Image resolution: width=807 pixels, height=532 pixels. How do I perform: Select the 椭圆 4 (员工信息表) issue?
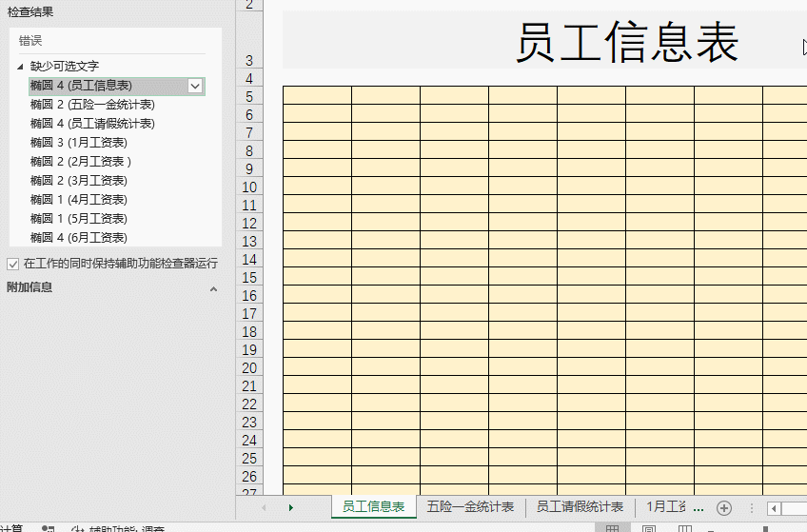pyautogui.click(x=117, y=86)
